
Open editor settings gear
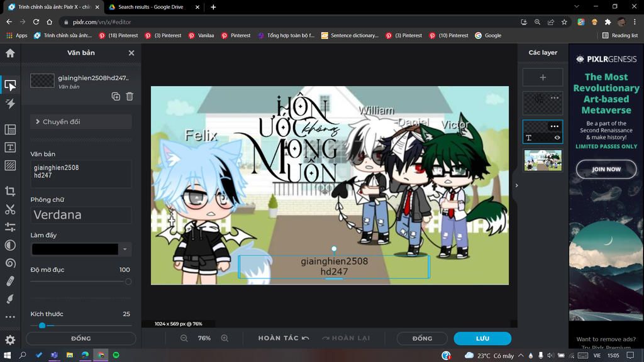pos(10,340)
